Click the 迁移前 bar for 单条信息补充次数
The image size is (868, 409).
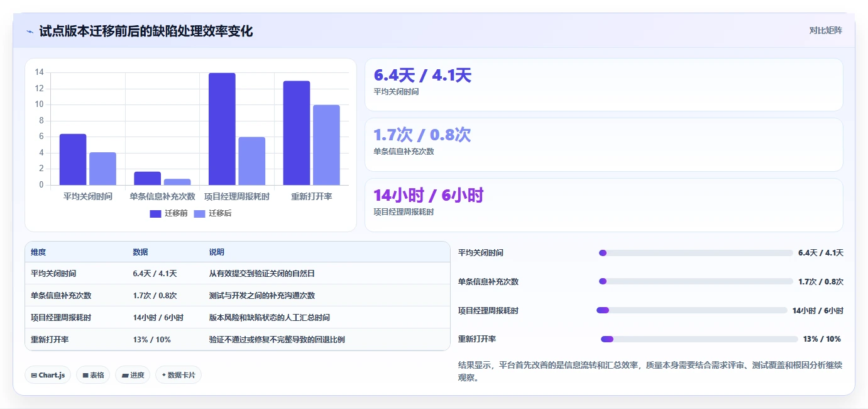click(x=148, y=178)
